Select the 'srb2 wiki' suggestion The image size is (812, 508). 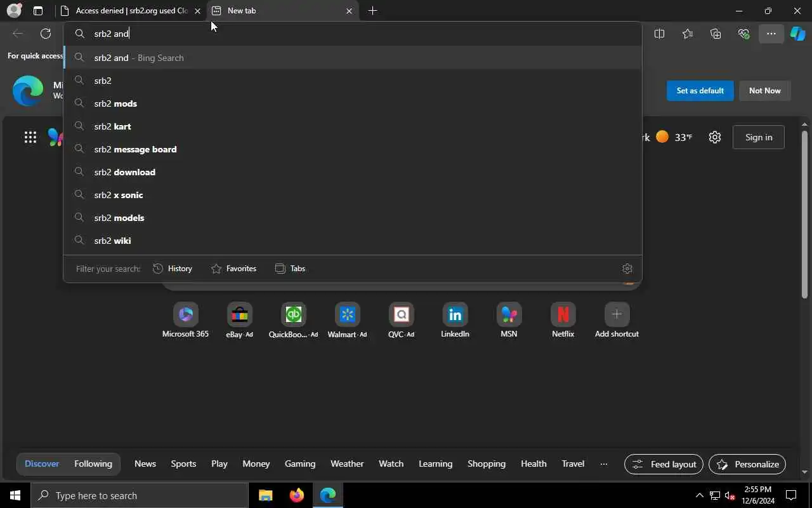[x=352, y=241]
